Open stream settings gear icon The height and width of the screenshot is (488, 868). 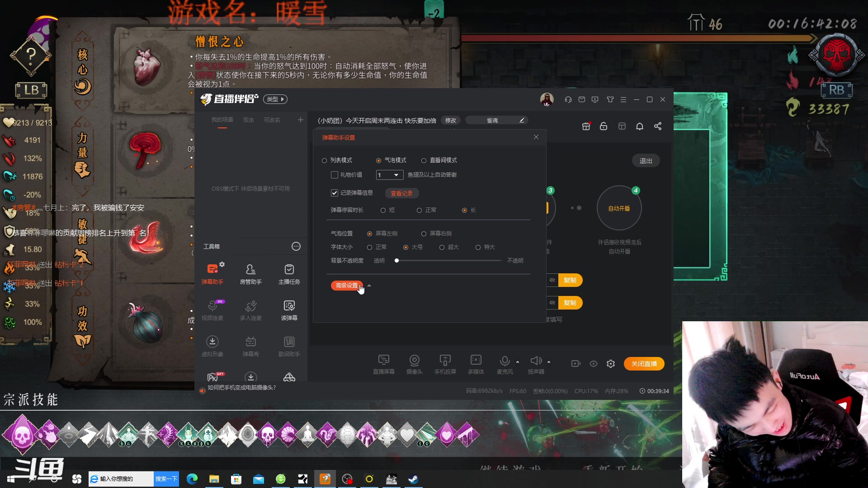click(611, 364)
